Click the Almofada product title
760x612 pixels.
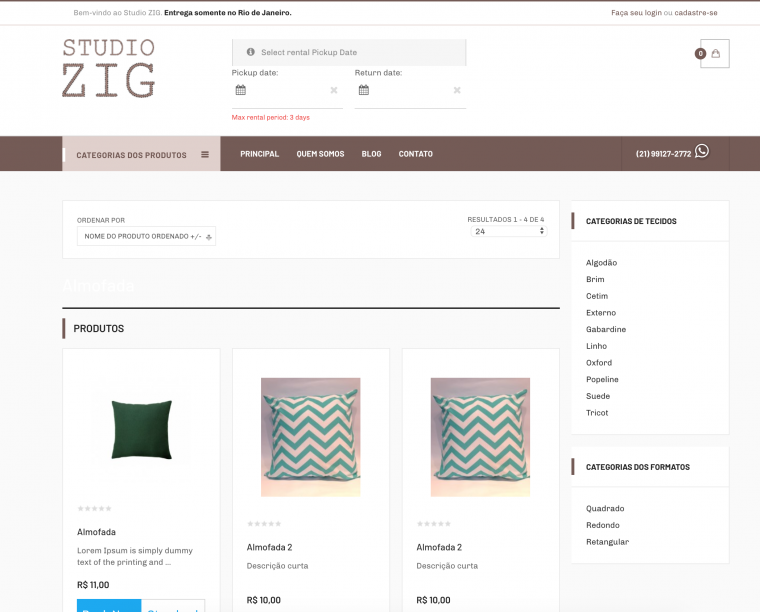[96, 532]
